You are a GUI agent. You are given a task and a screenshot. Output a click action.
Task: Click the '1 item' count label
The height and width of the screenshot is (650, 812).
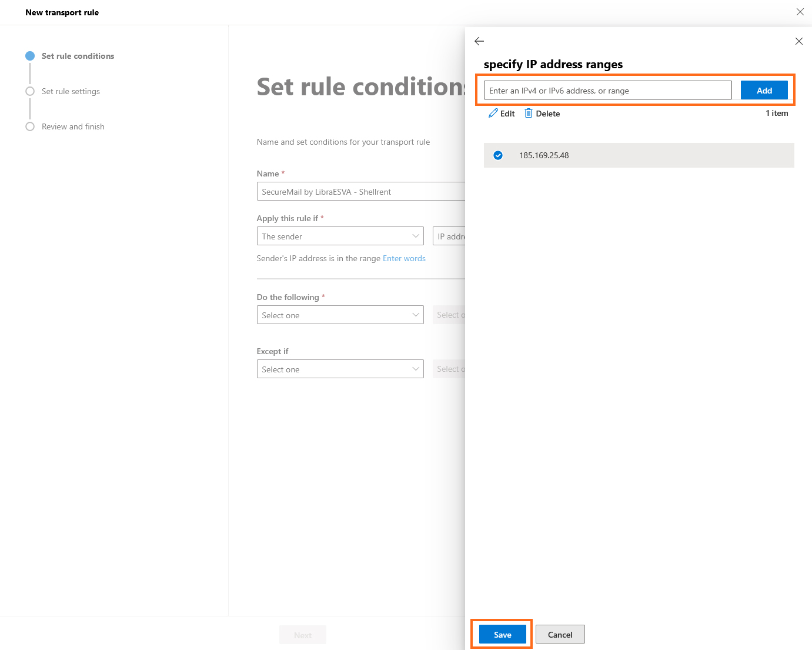(x=777, y=113)
